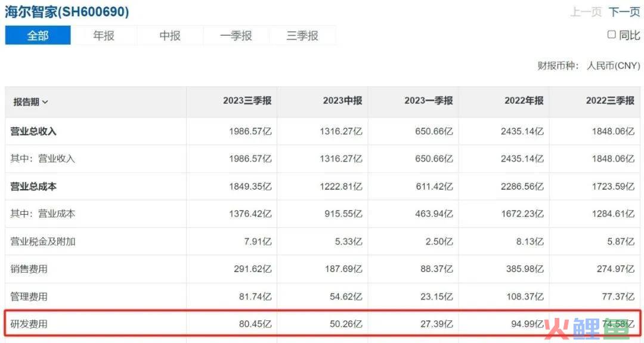Click the 2286.56亿 cell

point(522,187)
